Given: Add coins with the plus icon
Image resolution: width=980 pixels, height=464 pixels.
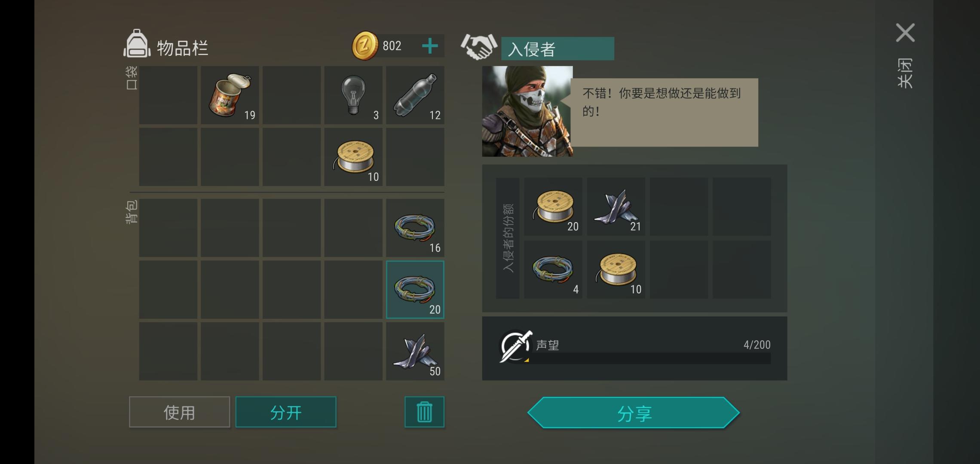Looking at the screenshot, I should tap(430, 46).
